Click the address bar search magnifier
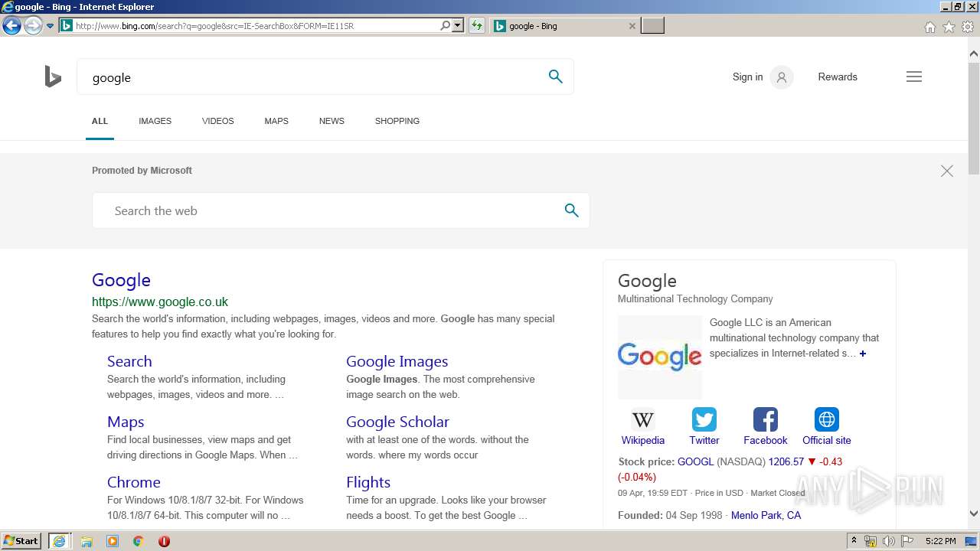Image resolution: width=980 pixels, height=551 pixels. [445, 26]
